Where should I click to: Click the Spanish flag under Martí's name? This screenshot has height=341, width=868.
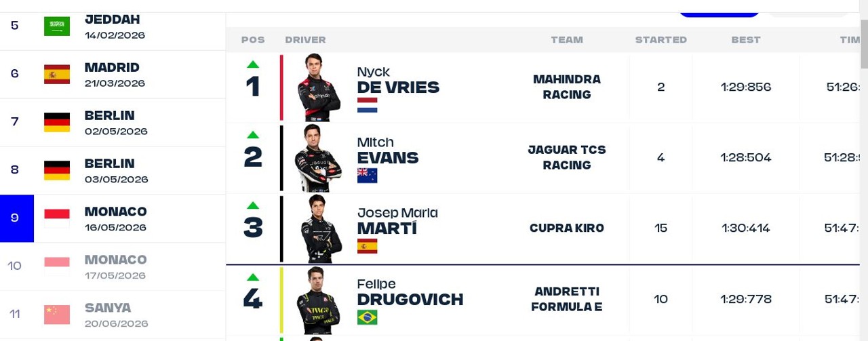367,246
